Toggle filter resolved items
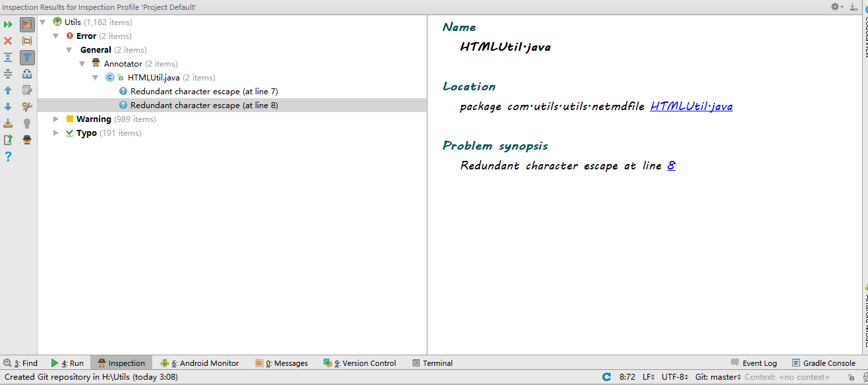Image resolution: width=868 pixels, height=385 pixels. (27, 57)
